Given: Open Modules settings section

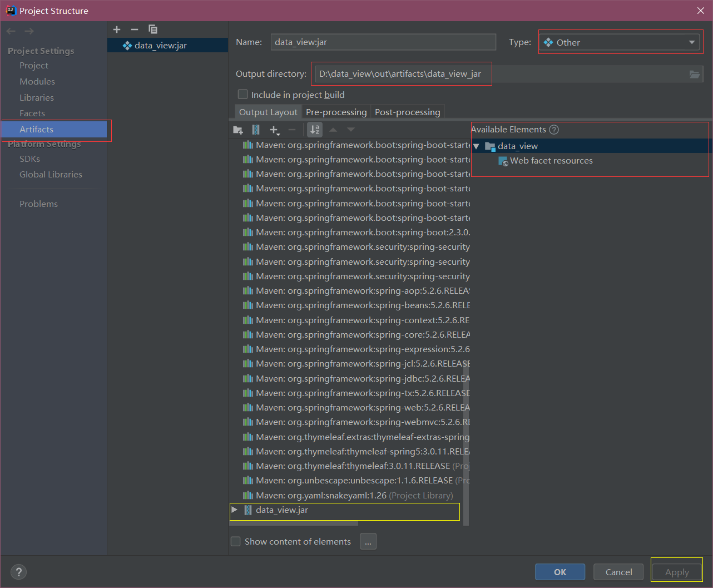Looking at the screenshot, I should (37, 81).
